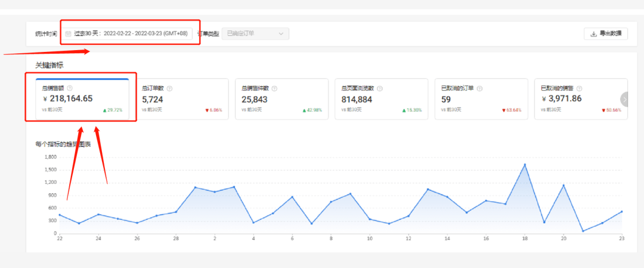Click the 统计时间 label

46,33
